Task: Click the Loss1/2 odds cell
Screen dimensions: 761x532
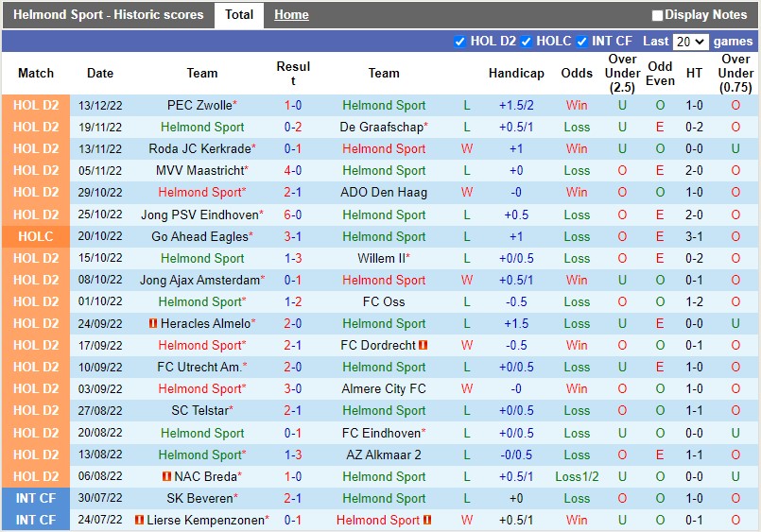Action: pos(577,476)
